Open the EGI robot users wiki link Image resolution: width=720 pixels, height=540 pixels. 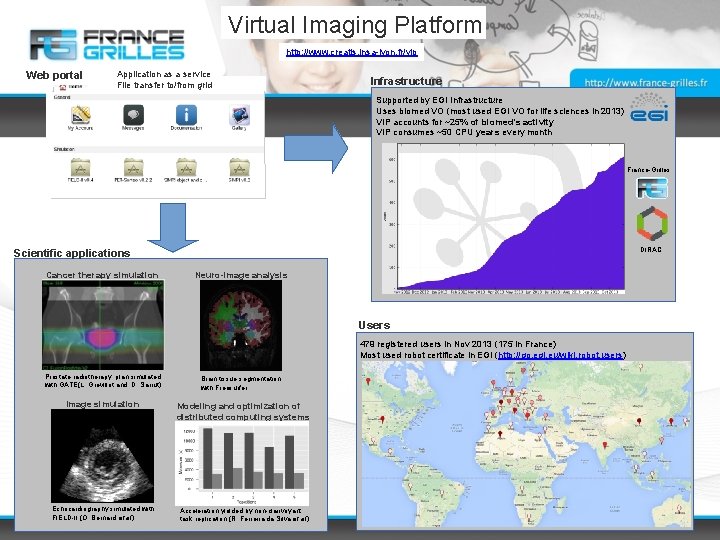point(560,355)
